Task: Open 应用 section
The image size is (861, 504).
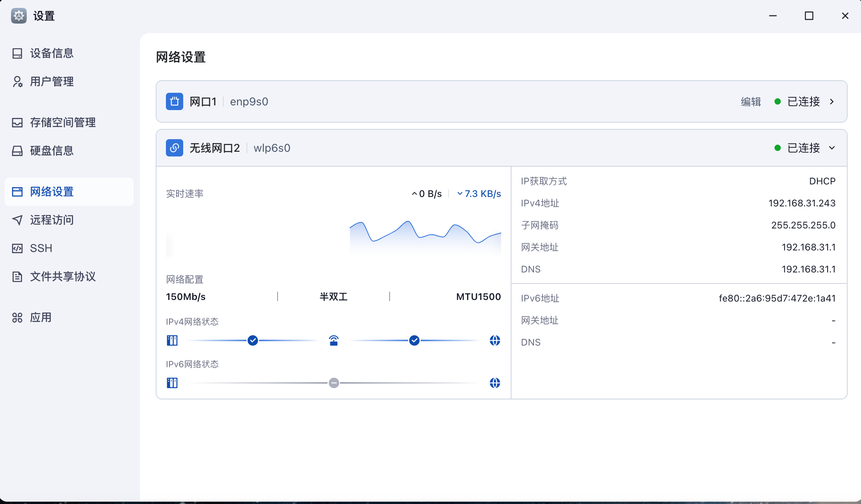Action: click(69, 318)
